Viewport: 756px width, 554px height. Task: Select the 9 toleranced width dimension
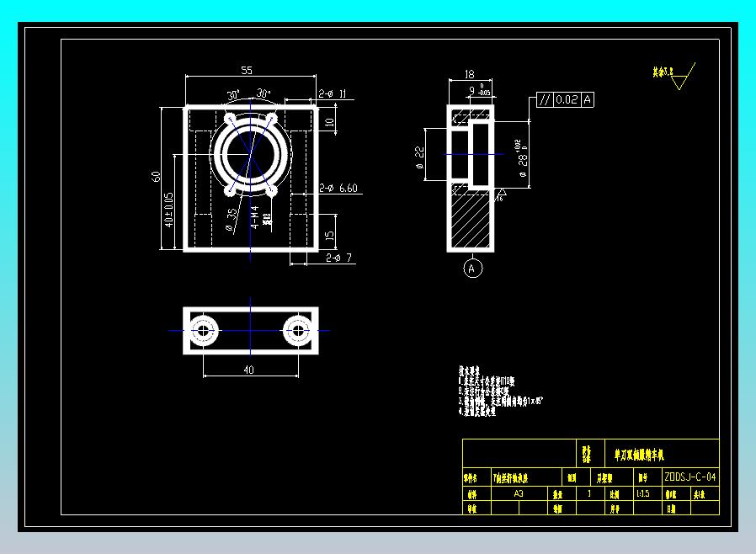(480, 90)
